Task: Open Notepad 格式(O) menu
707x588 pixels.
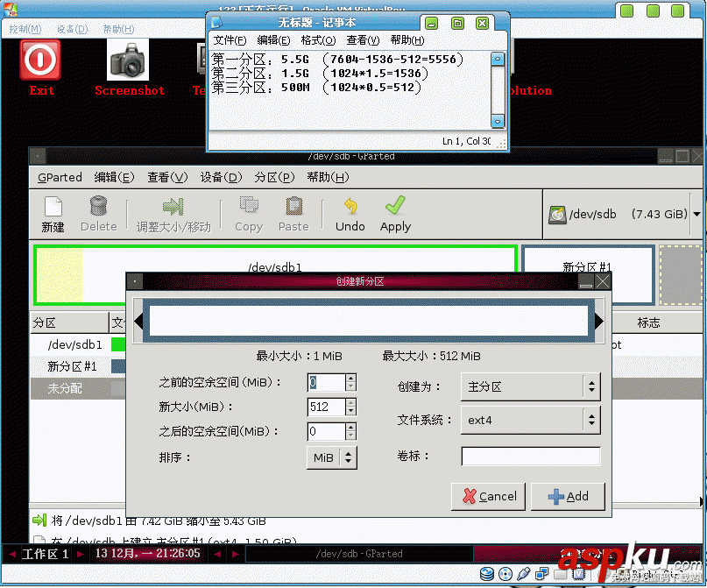Action: coord(318,40)
